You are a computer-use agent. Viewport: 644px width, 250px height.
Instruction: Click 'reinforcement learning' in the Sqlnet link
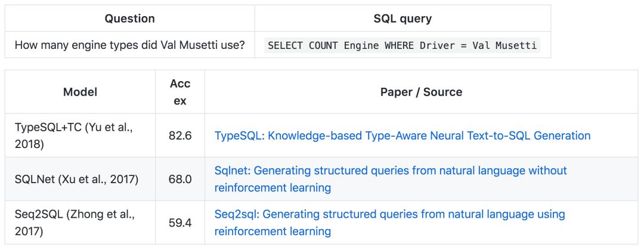pos(273,188)
